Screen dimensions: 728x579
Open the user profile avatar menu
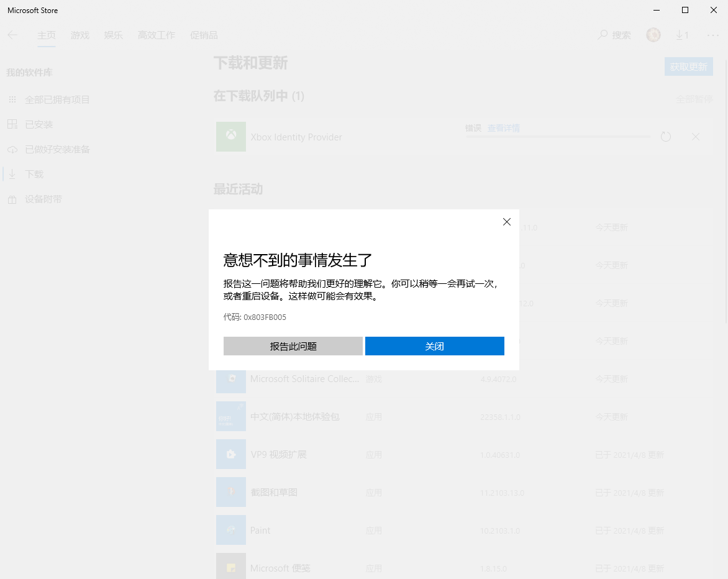pyautogui.click(x=653, y=35)
